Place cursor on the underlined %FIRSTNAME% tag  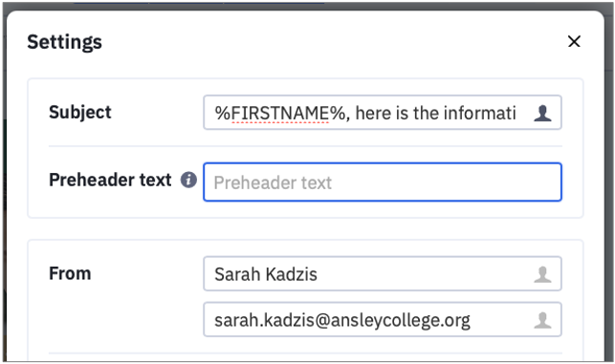coord(279,114)
